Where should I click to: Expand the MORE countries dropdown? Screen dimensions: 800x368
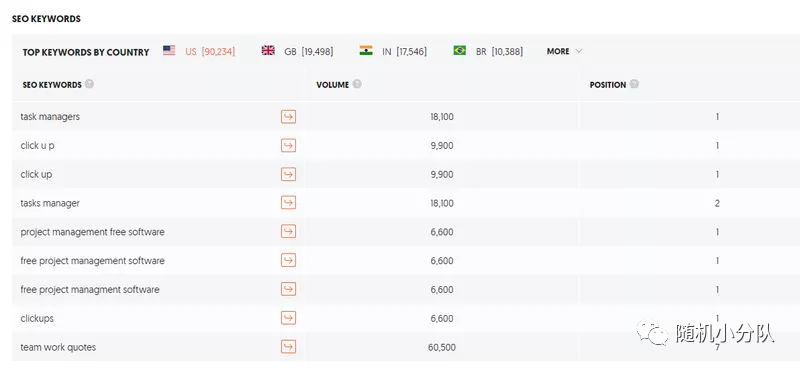[564, 51]
